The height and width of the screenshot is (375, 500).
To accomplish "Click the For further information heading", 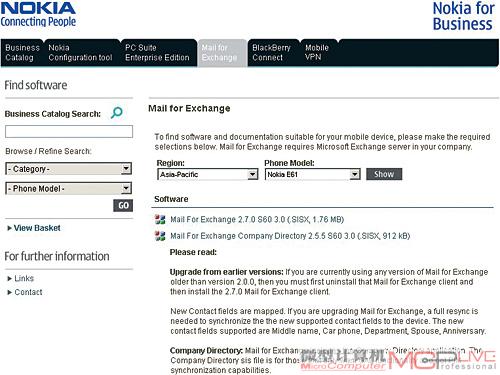I will [57, 256].
